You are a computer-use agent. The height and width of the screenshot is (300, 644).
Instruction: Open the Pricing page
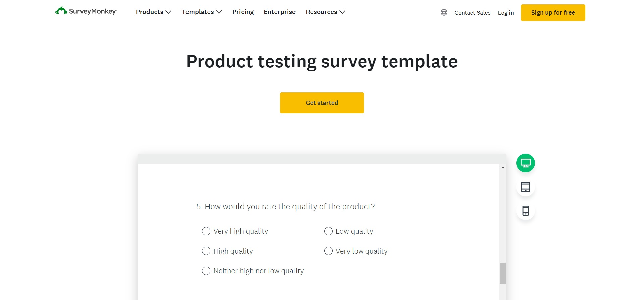point(243,12)
